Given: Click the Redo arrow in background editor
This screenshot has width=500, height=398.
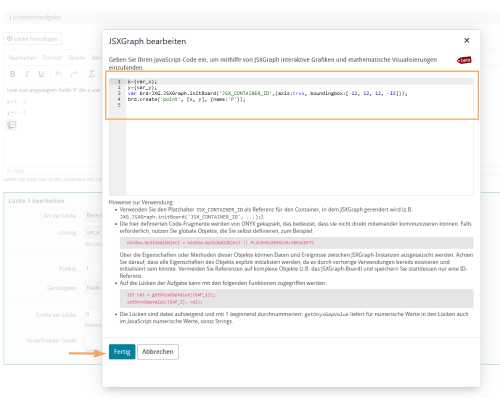Looking at the screenshot, I should 74,74.
